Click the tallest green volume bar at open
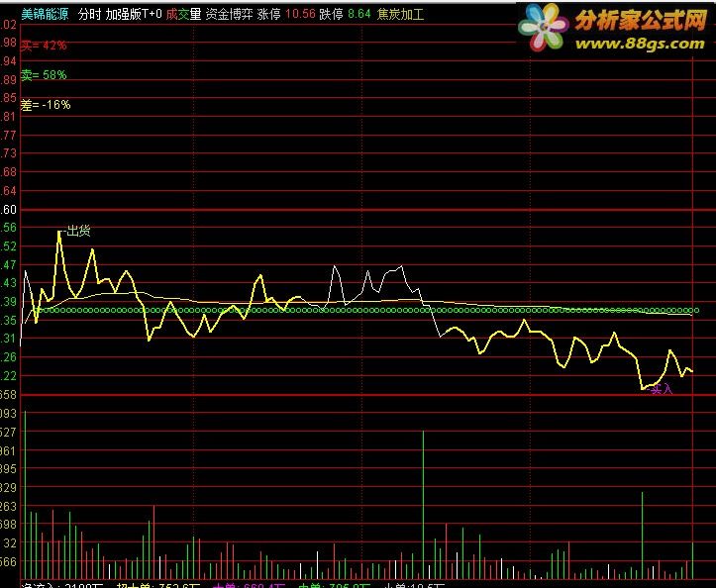 click(25, 495)
